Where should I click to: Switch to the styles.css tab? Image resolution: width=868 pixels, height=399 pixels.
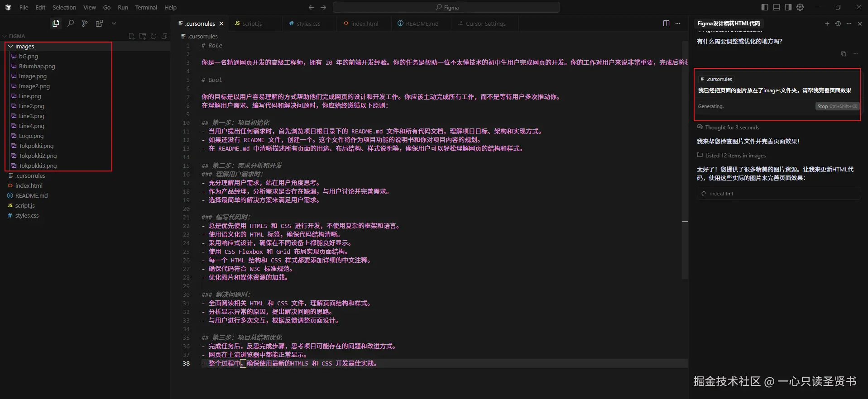(x=308, y=24)
